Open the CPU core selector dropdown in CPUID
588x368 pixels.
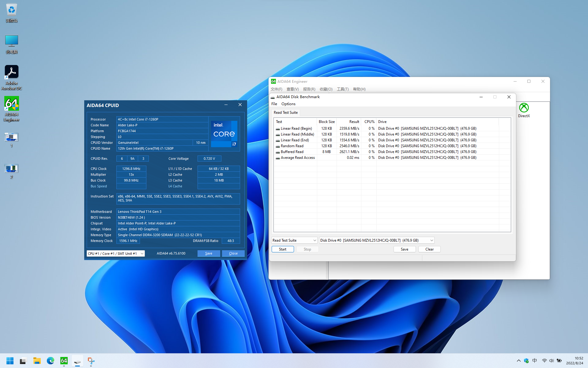tap(116, 254)
